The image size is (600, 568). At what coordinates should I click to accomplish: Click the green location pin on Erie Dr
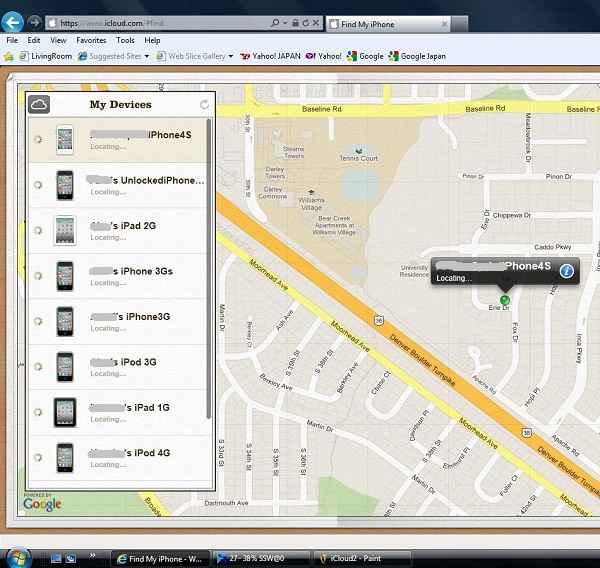pos(505,300)
